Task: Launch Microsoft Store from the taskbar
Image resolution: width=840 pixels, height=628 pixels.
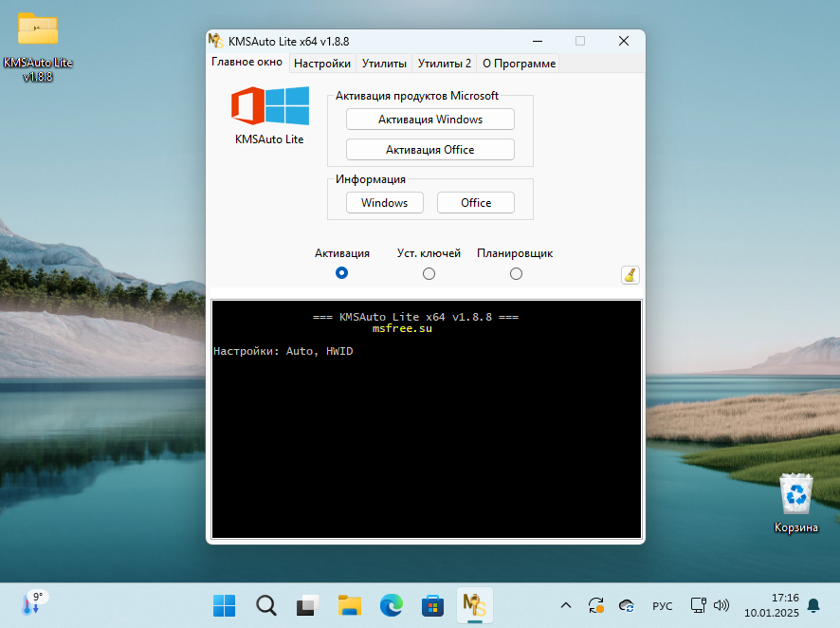Action: [432, 605]
